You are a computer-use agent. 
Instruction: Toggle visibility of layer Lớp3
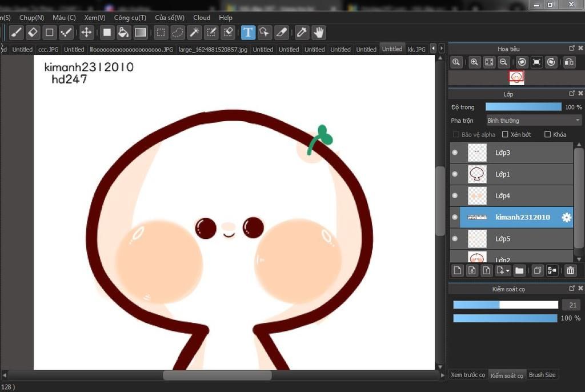tap(455, 153)
